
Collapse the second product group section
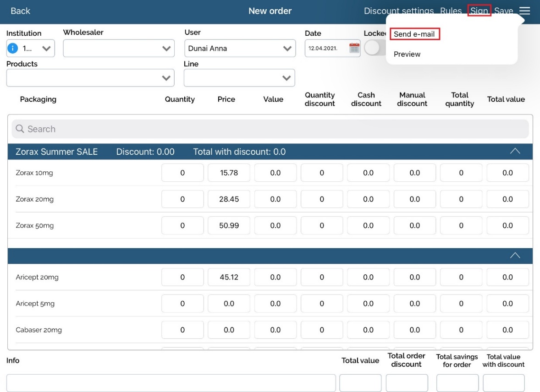point(515,256)
